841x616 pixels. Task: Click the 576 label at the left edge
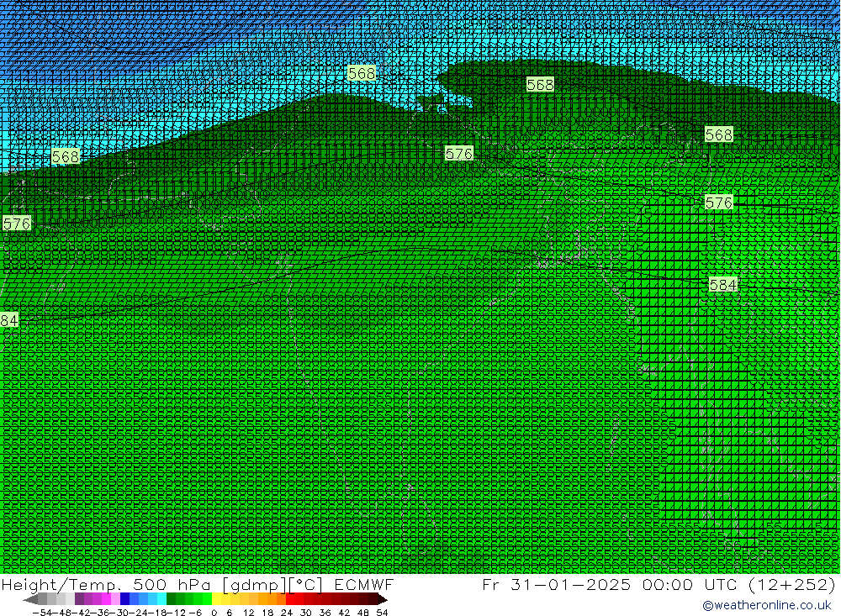coord(16,224)
